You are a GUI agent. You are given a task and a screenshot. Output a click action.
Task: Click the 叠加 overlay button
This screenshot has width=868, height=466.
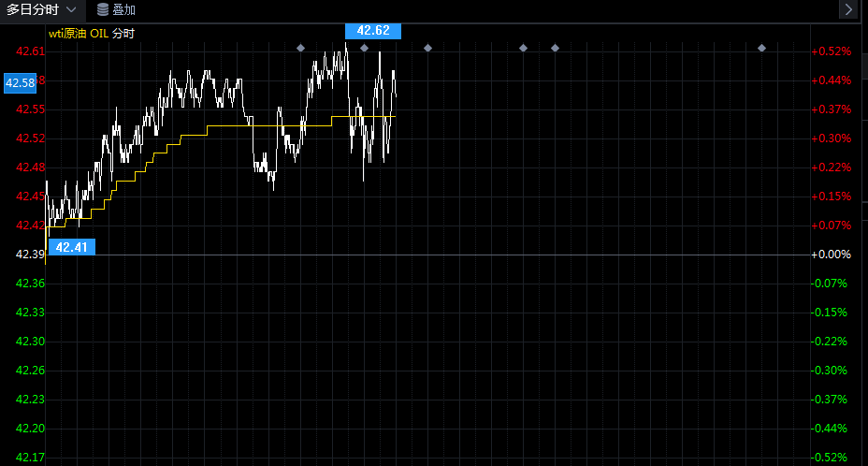[x=116, y=10]
